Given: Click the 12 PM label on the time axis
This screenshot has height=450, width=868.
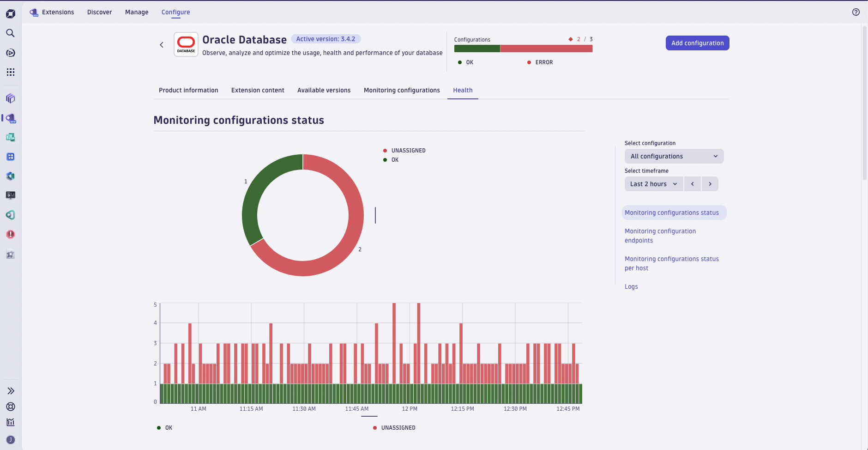Looking at the screenshot, I should tap(410, 409).
